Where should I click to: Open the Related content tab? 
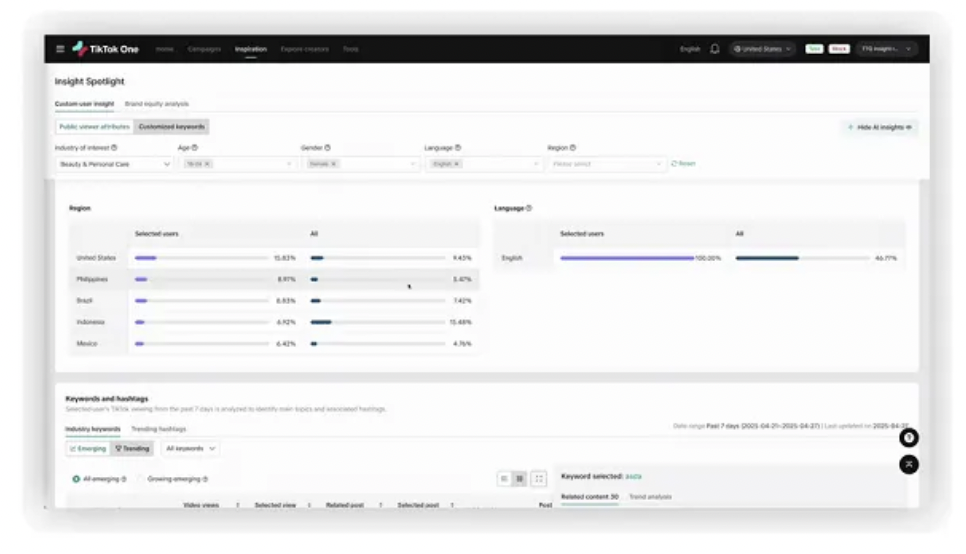590,497
